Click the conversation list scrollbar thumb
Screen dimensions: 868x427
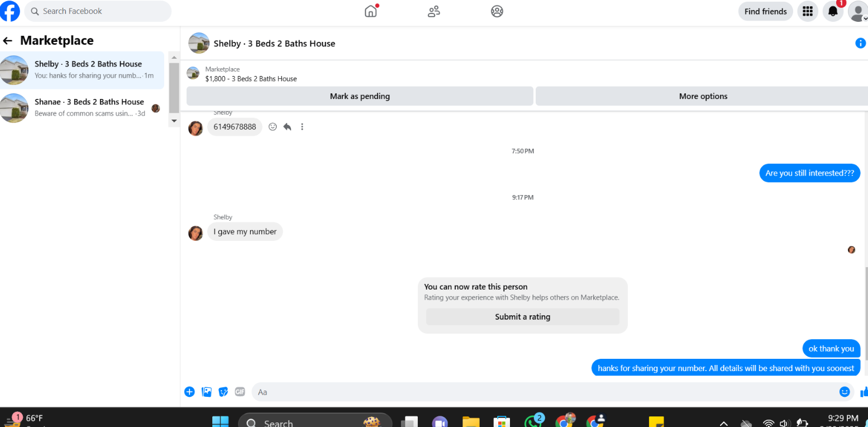[x=174, y=88]
